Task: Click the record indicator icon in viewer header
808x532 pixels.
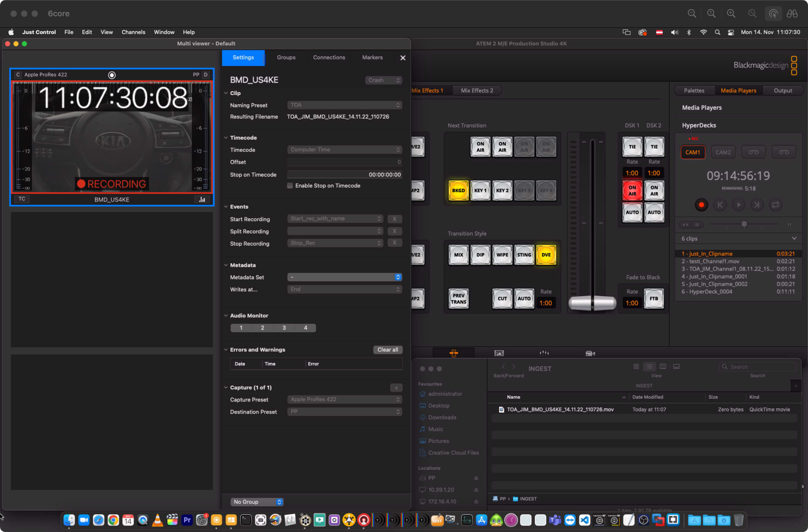Action: (112, 75)
